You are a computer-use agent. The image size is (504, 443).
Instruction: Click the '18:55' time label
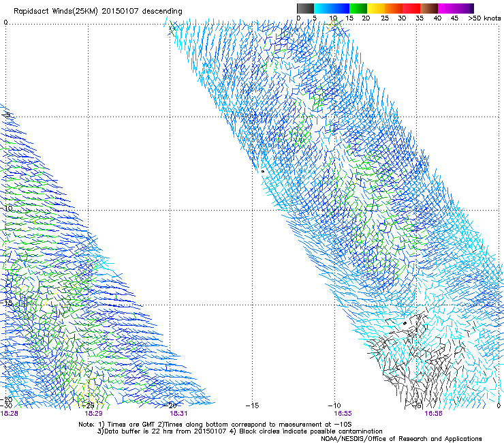(343, 414)
